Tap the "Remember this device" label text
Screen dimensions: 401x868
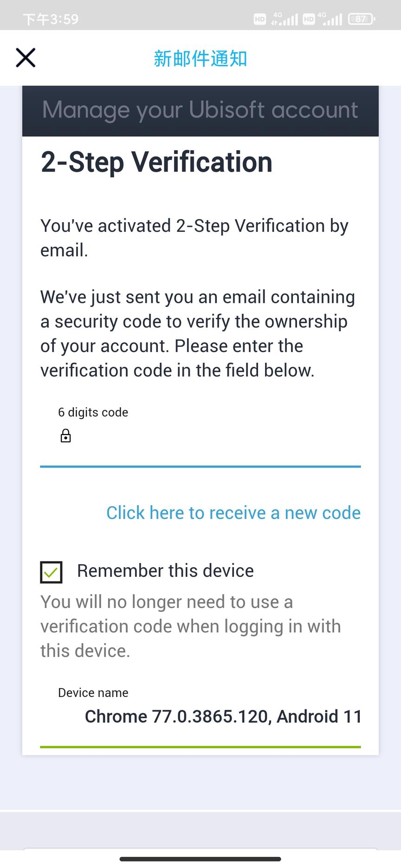165,571
